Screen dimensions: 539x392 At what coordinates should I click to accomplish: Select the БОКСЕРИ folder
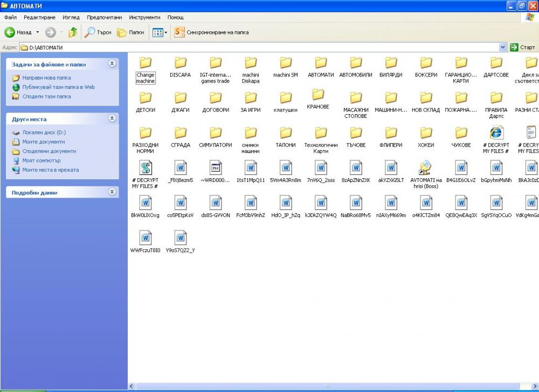(426, 67)
